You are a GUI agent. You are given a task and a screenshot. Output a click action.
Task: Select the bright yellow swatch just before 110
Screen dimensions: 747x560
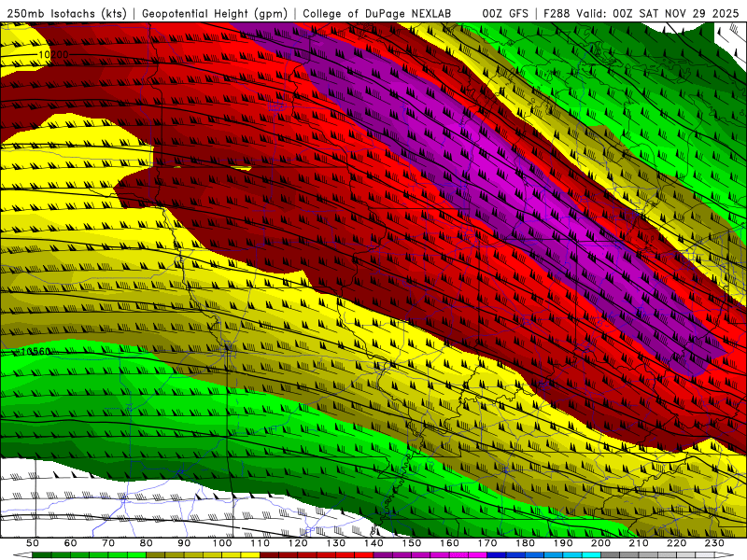pos(250,555)
